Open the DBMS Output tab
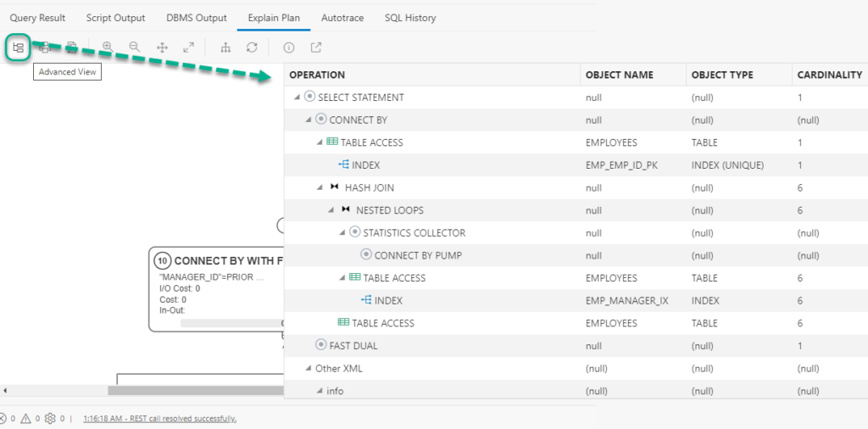This screenshot has width=868, height=429. click(197, 18)
